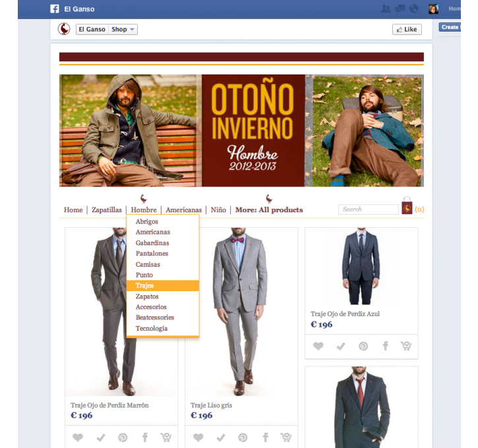Choose Zapatos from the dropdown

(x=163, y=296)
